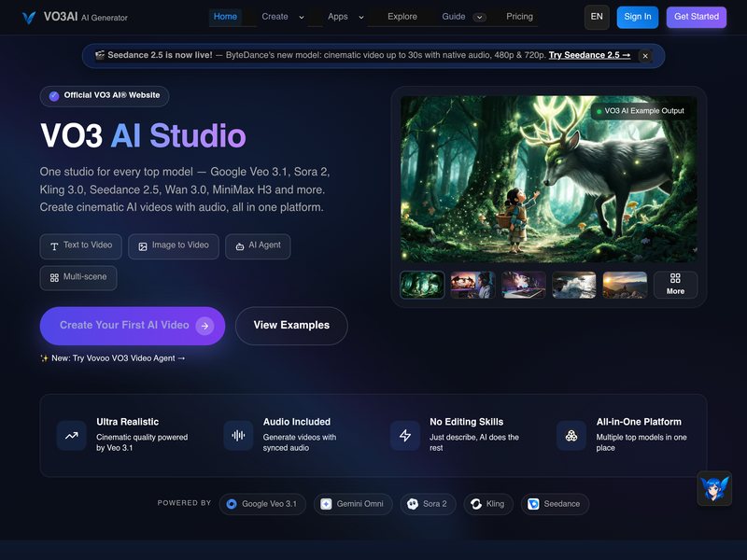Click the Google Veo 3.1 chip
The image size is (747, 560).
click(x=262, y=504)
